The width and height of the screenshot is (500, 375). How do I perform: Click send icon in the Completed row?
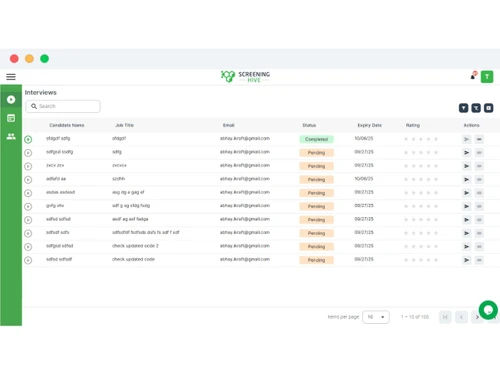pyautogui.click(x=467, y=139)
